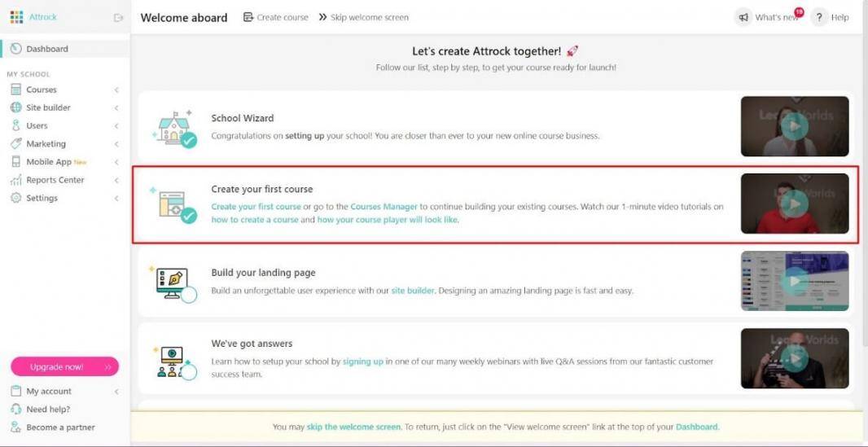Expand the Reports Center menu chevron
This screenshot has height=447, width=868.
tap(116, 181)
